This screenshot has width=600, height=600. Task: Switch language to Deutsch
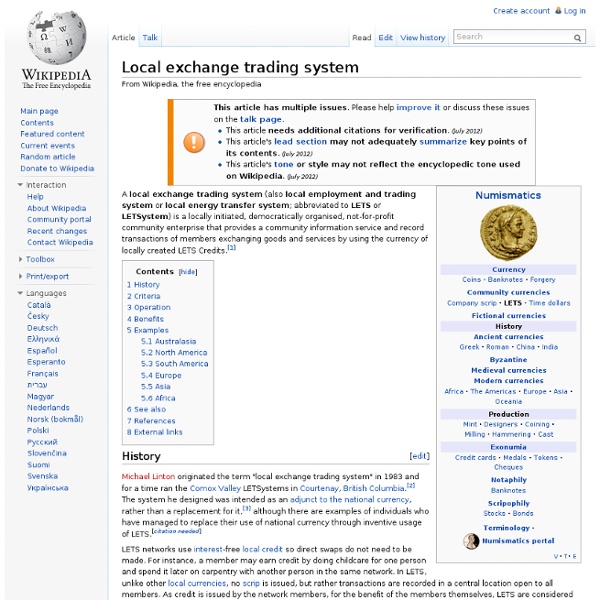pyautogui.click(x=42, y=328)
